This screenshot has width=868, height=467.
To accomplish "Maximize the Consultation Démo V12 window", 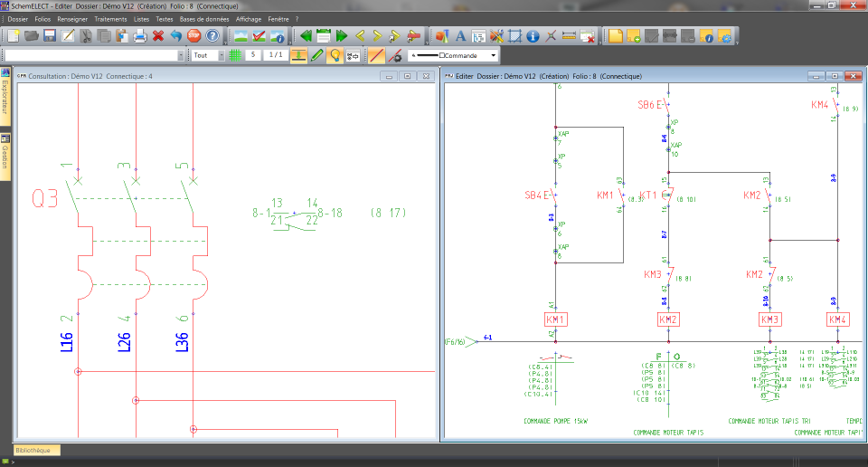I will 408,76.
